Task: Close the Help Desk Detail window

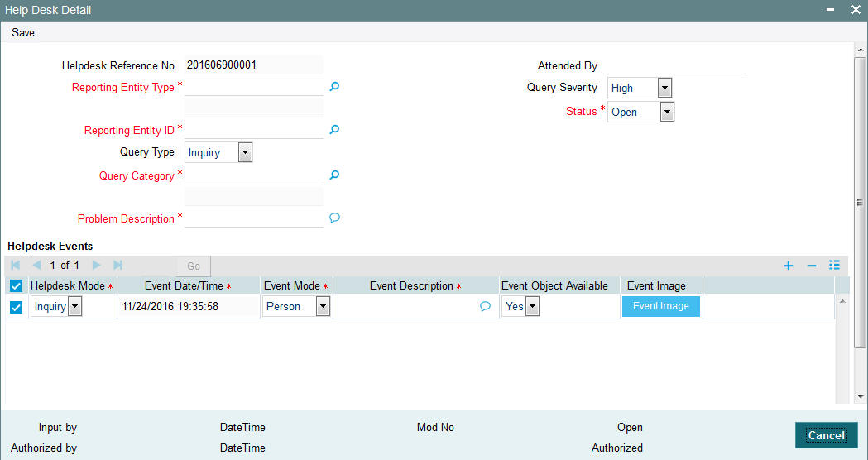Action: pyautogui.click(x=856, y=10)
